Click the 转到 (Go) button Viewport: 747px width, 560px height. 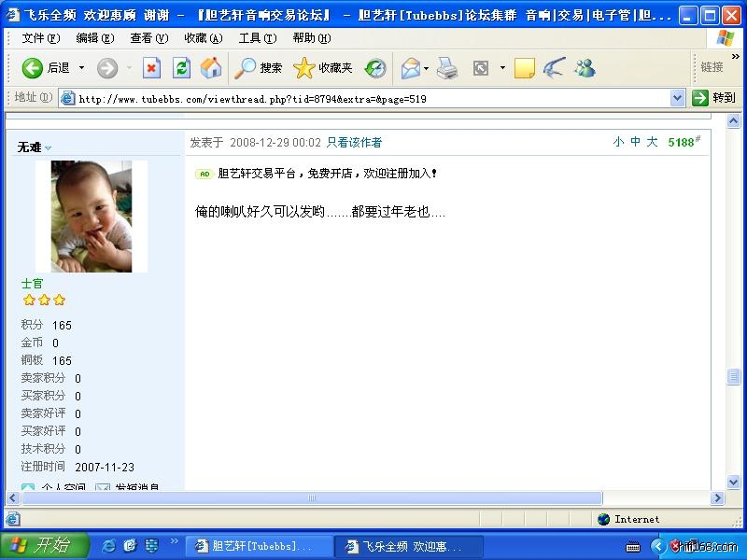[x=714, y=98]
